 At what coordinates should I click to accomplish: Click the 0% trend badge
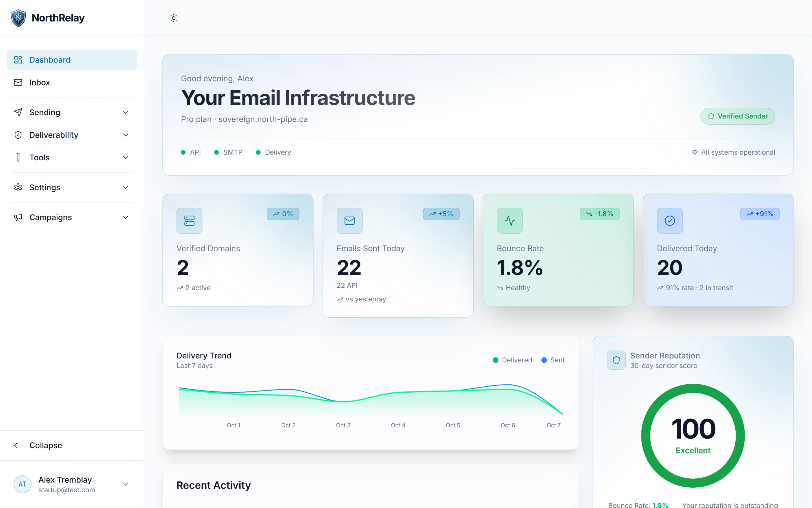point(283,214)
